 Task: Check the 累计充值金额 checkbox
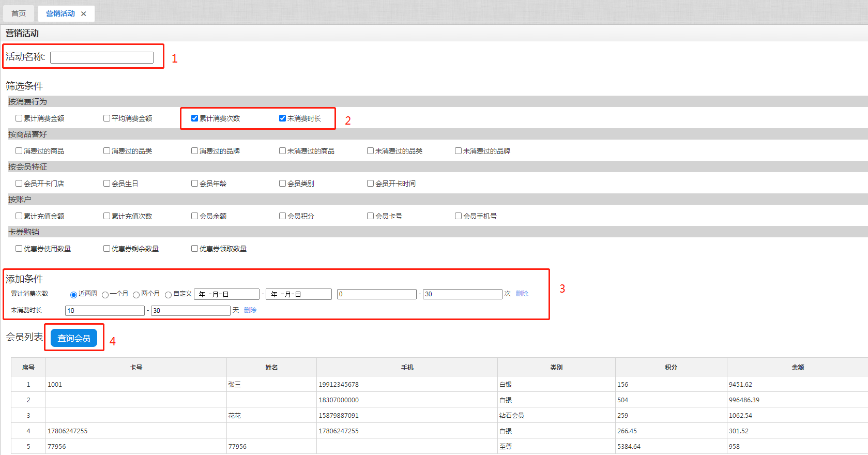click(x=19, y=216)
